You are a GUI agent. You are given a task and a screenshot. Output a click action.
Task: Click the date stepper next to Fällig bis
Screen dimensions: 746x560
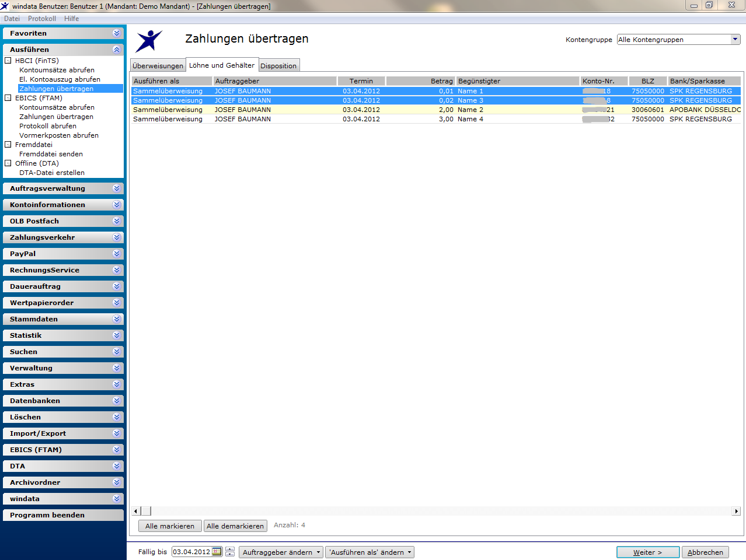(230, 552)
